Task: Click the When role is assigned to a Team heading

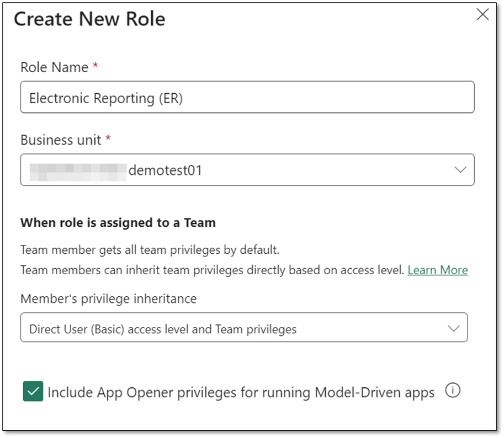Action: click(x=118, y=223)
